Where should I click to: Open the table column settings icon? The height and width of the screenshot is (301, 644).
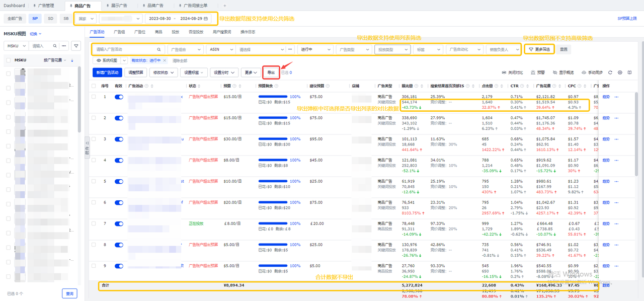click(x=620, y=72)
